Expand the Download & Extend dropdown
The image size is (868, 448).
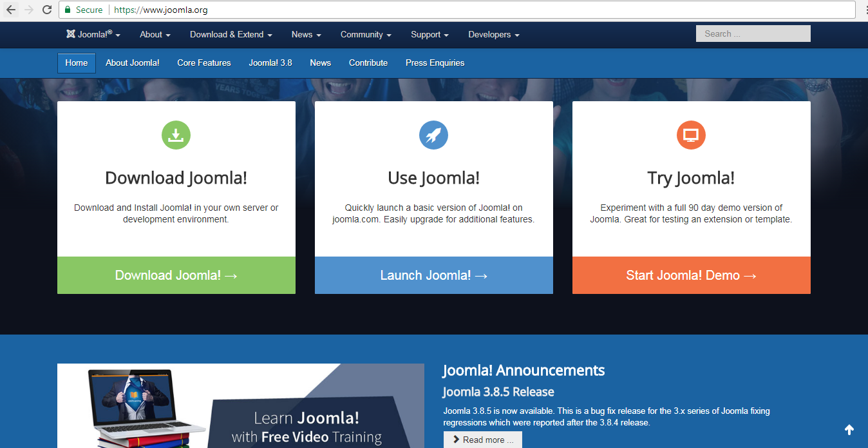pos(231,34)
